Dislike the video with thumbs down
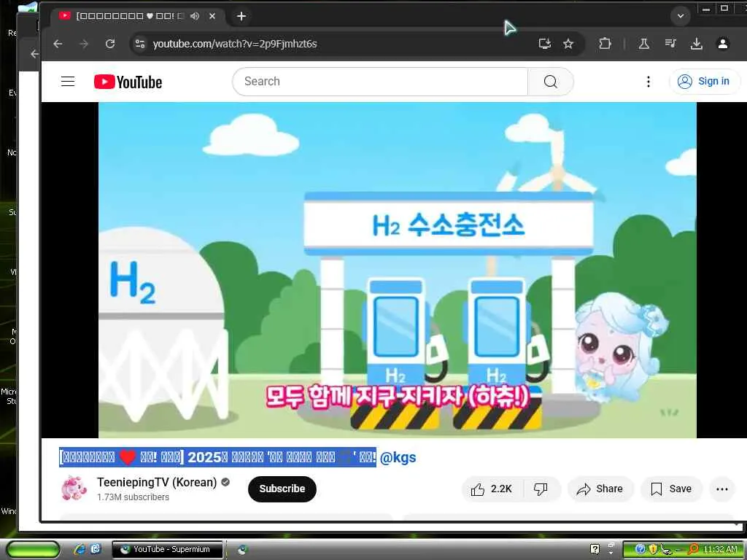This screenshot has height=560, width=747. pyautogui.click(x=541, y=489)
